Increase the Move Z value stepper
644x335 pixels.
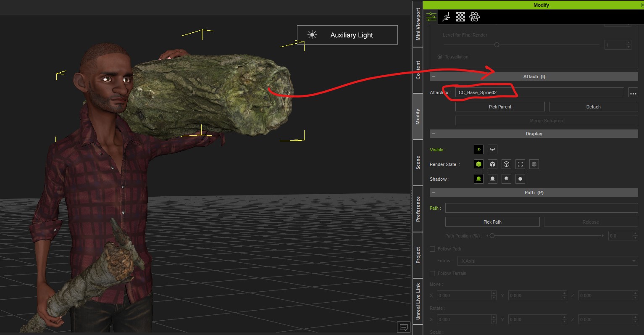pyautogui.click(x=635, y=293)
